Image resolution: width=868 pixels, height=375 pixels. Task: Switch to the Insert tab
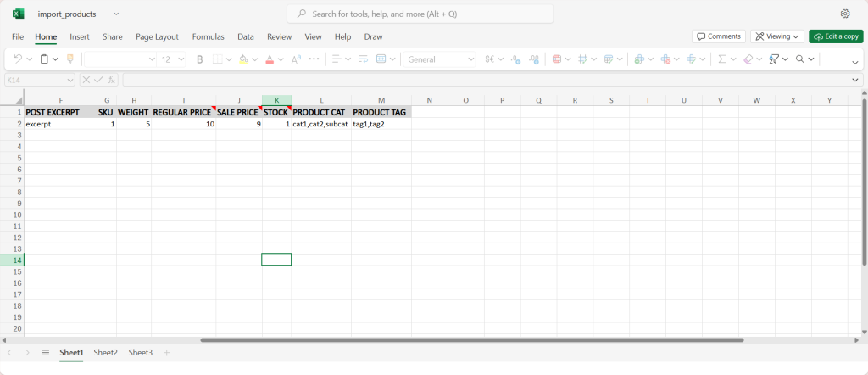tap(80, 36)
